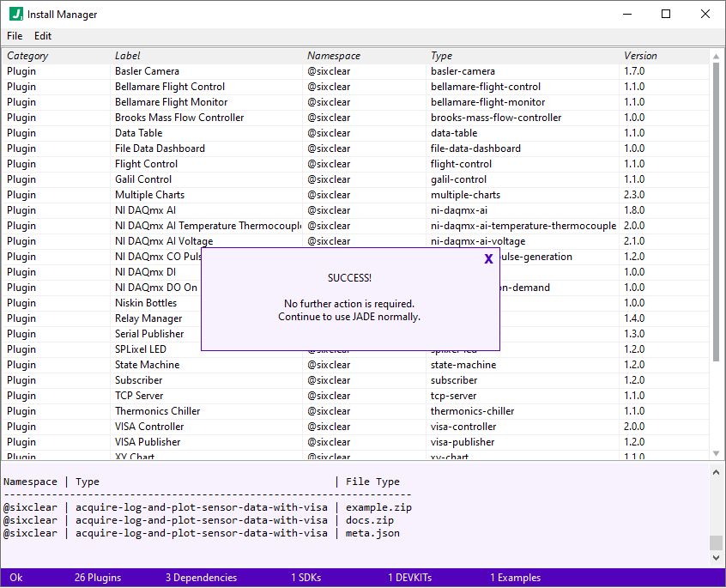Open the Edit menu
The height and width of the screenshot is (588, 726).
pyautogui.click(x=43, y=36)
